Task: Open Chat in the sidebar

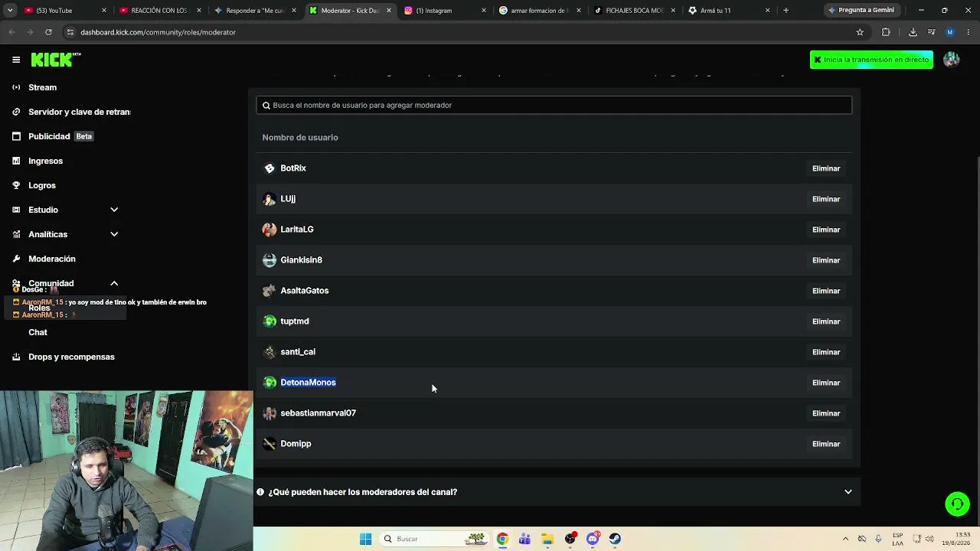Action: tap(38, 332)
